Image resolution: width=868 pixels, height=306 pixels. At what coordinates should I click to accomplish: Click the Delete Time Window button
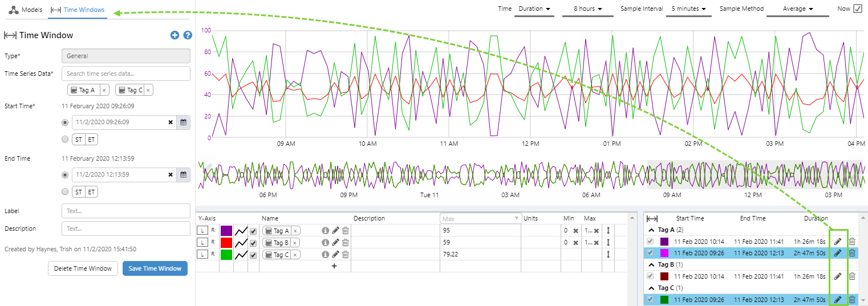pos(83,268)
